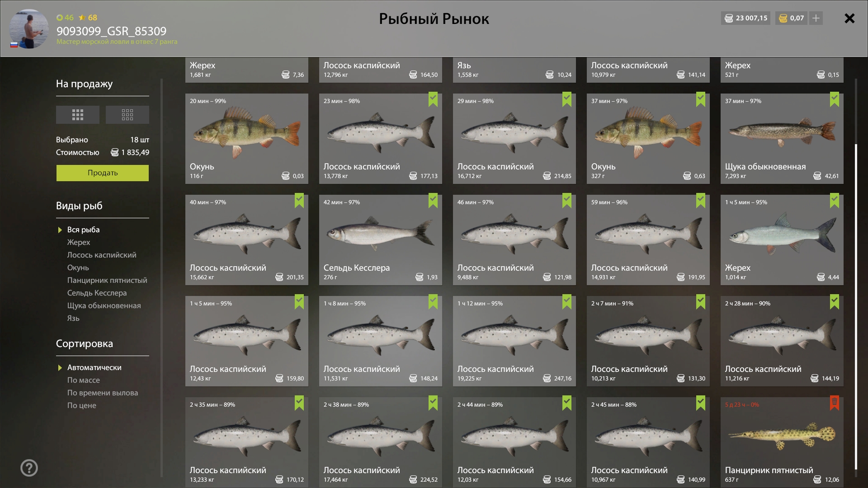Image resolution: width=868 pixels, height=488 pixels.
Task: Click the red trash bookmark on Панцирник пятнистый
Action: pos(834,403)
